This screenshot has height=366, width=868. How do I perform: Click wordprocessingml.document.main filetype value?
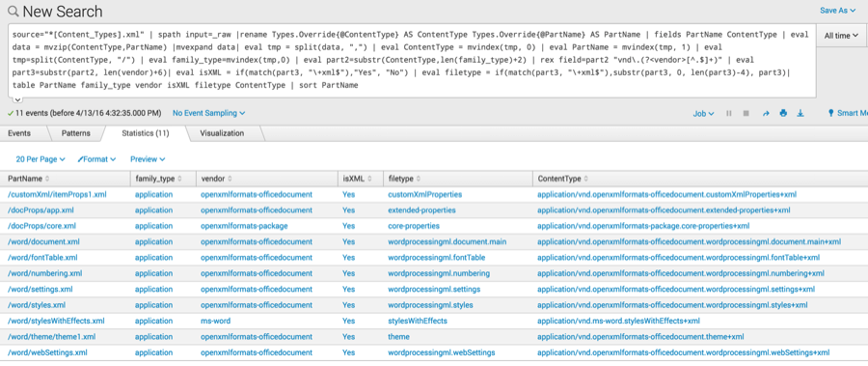(448, 241)
